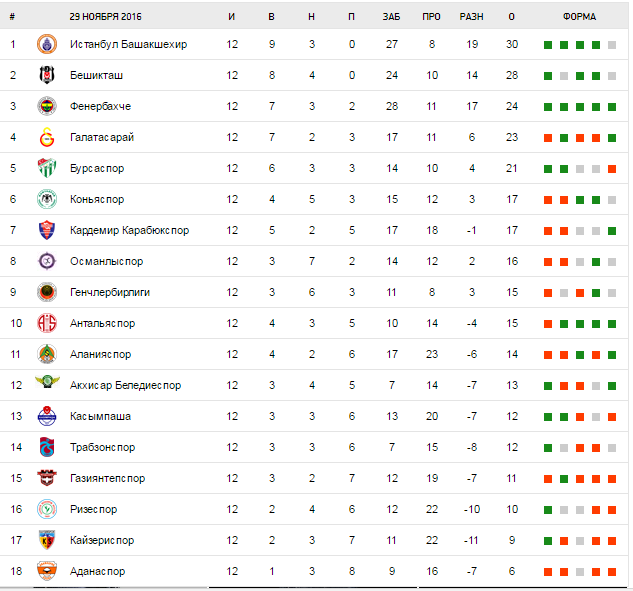
Task: Click the Galatasaray team logo
Action: click(47, 137)
